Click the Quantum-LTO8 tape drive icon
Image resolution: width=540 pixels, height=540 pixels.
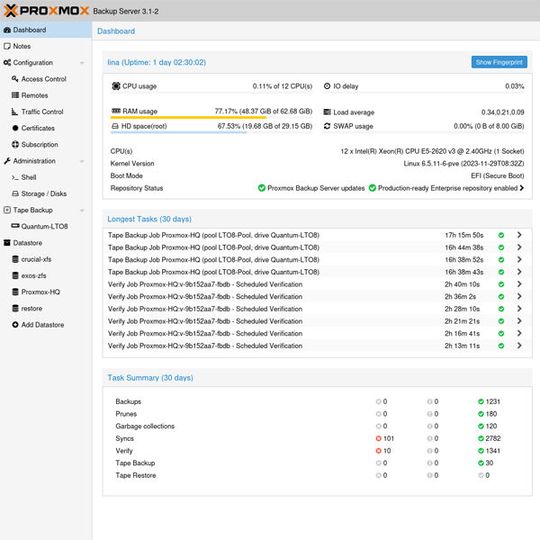tap(15, 226)
